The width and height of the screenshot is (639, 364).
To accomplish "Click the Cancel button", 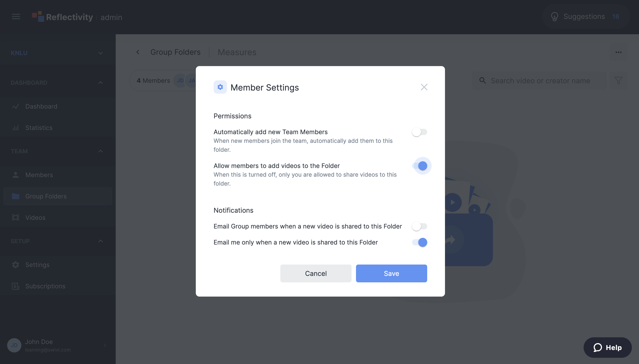I will pyautogui.click(x=315, y=273).
